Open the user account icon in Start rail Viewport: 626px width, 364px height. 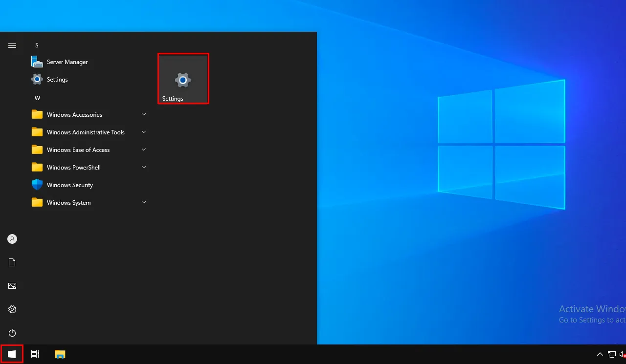pyautogui.click(x=12, y=239)
